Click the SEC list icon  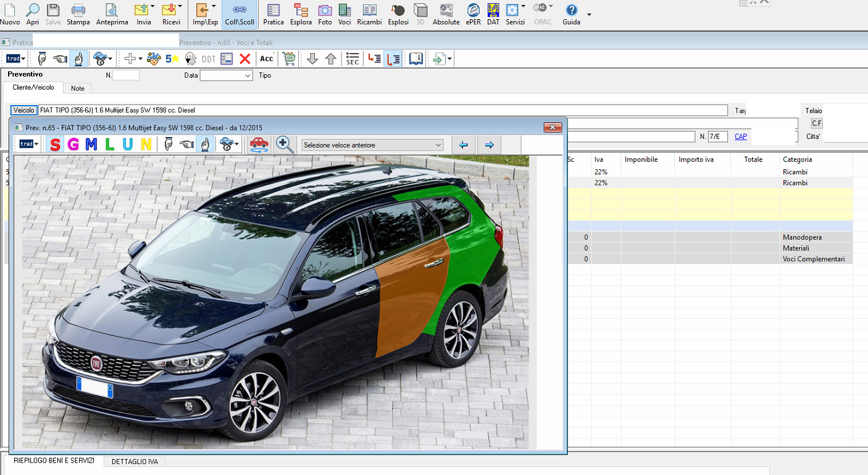[353, 59]
